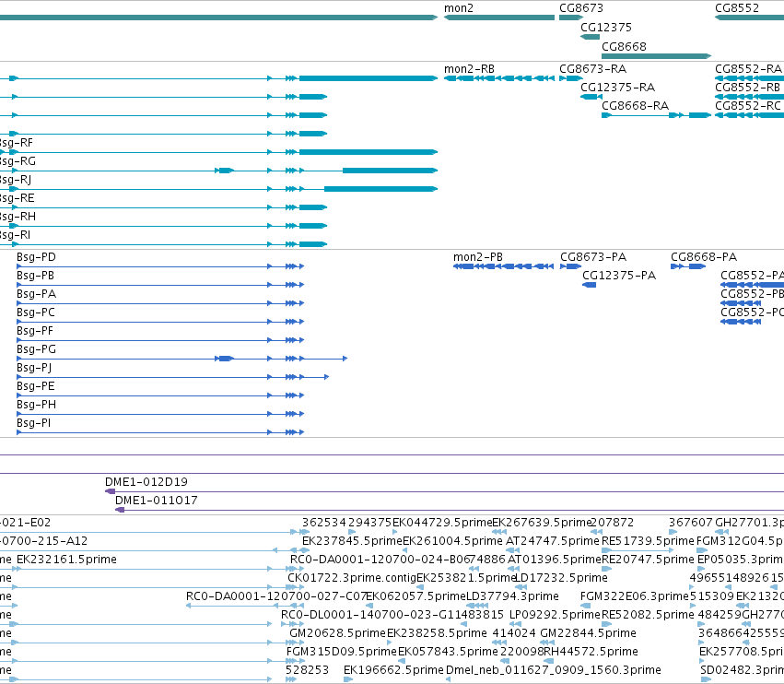
Task: Select the Bsg-PB protein label
Action: (x=35, y=276)
